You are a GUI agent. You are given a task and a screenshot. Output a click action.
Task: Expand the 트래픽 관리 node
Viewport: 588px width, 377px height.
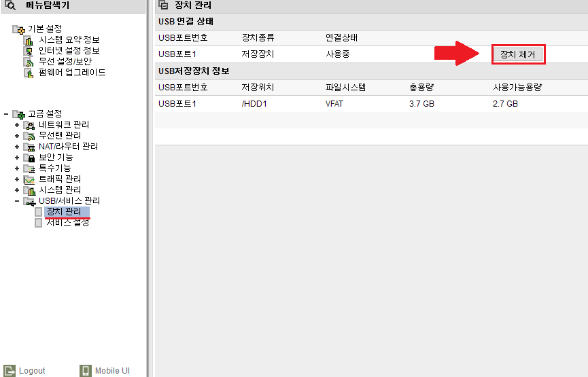17,179
